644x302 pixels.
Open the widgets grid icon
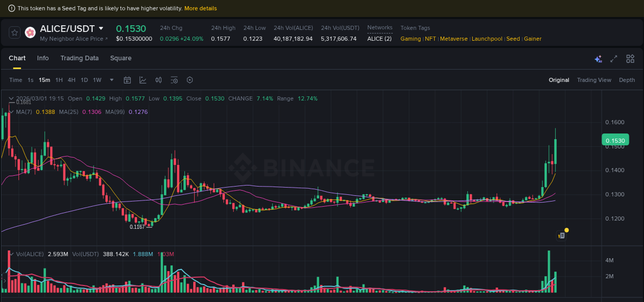coord(630,59)
